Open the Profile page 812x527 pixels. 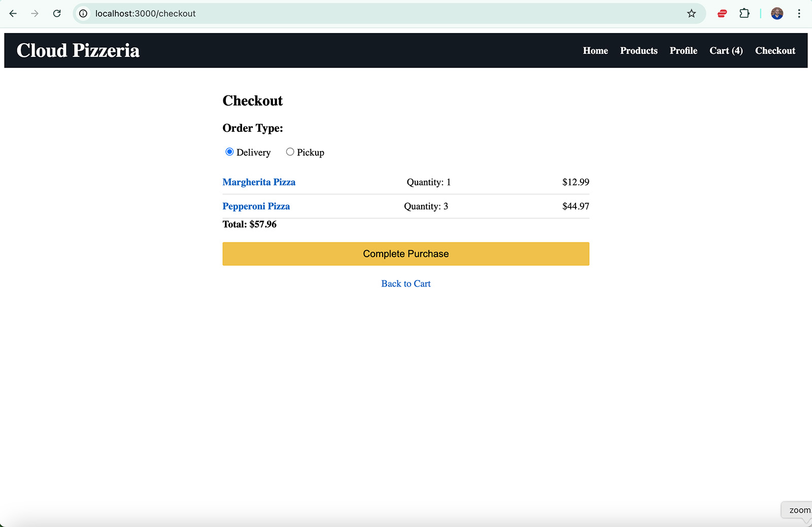pos(683,50)
